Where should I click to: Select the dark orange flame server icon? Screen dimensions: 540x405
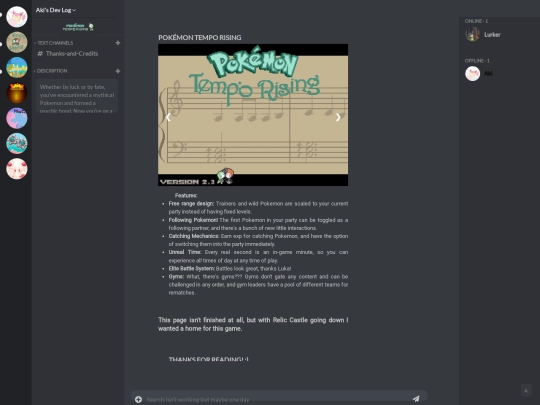(x=17, y=93)
